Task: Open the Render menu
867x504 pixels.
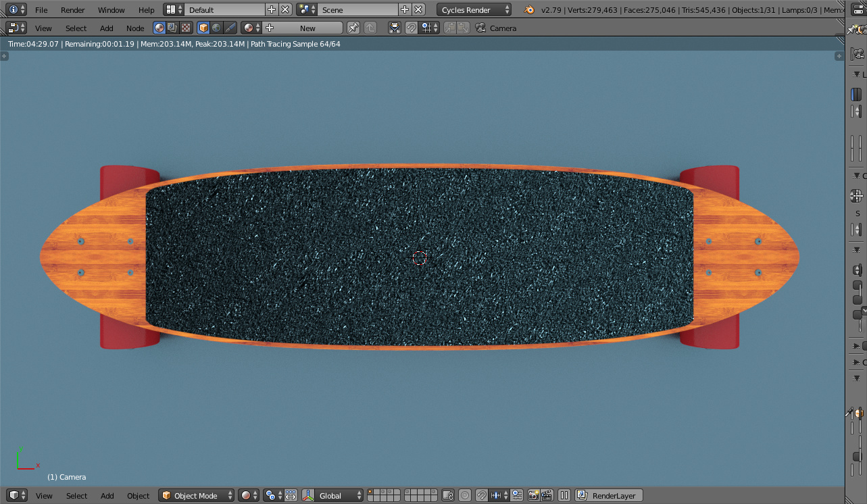Action: pyautogui.click(x=72, y=10)
